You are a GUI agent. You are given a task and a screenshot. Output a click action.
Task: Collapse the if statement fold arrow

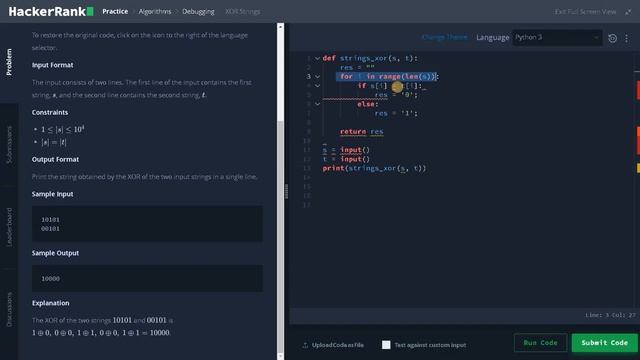(317, 86)
